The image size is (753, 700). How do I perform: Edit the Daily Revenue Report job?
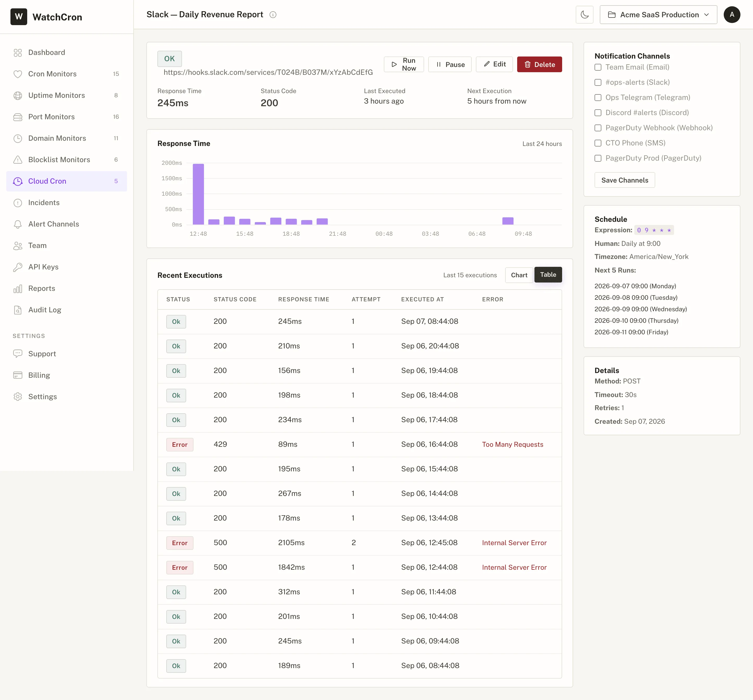494,64
